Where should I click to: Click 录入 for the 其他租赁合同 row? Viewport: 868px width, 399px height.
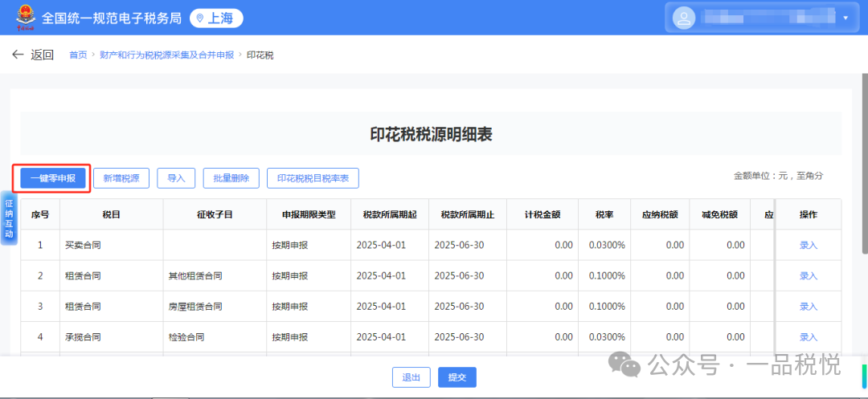pos(808,275)
